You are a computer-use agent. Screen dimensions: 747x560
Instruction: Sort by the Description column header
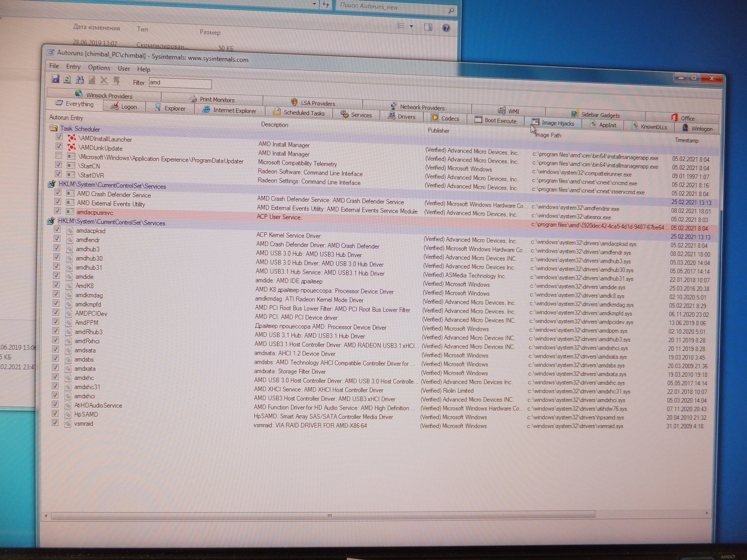[x=275, y=125]
